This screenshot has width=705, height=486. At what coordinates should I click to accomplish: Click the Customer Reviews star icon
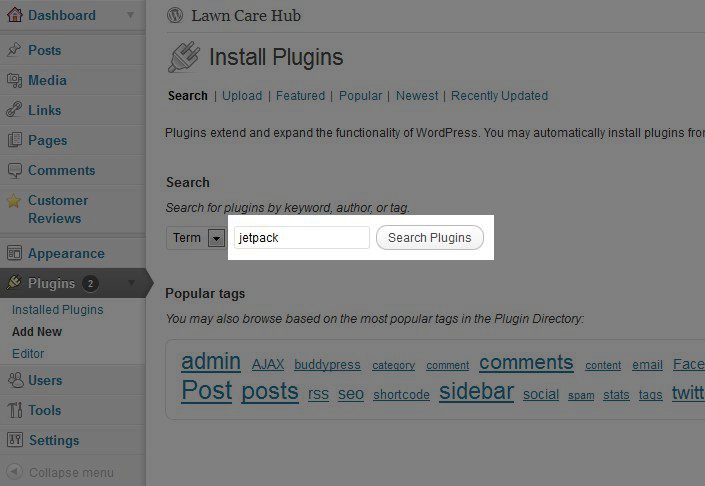click(14, 201)
